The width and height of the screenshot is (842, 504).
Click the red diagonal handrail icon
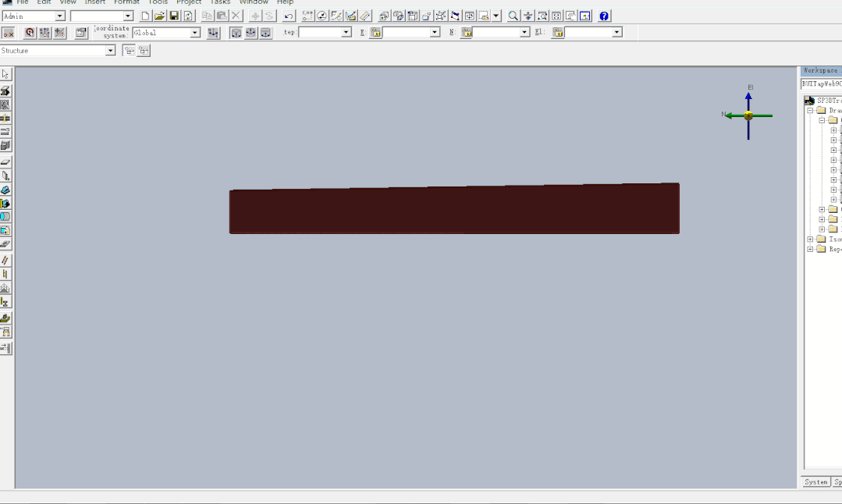[x=6, y=261]
